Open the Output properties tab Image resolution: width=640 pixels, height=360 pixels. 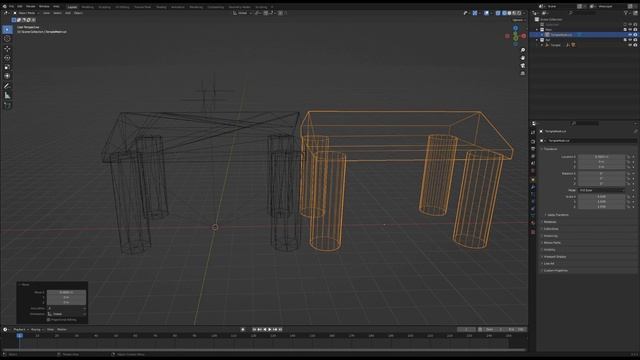[533, 149]
